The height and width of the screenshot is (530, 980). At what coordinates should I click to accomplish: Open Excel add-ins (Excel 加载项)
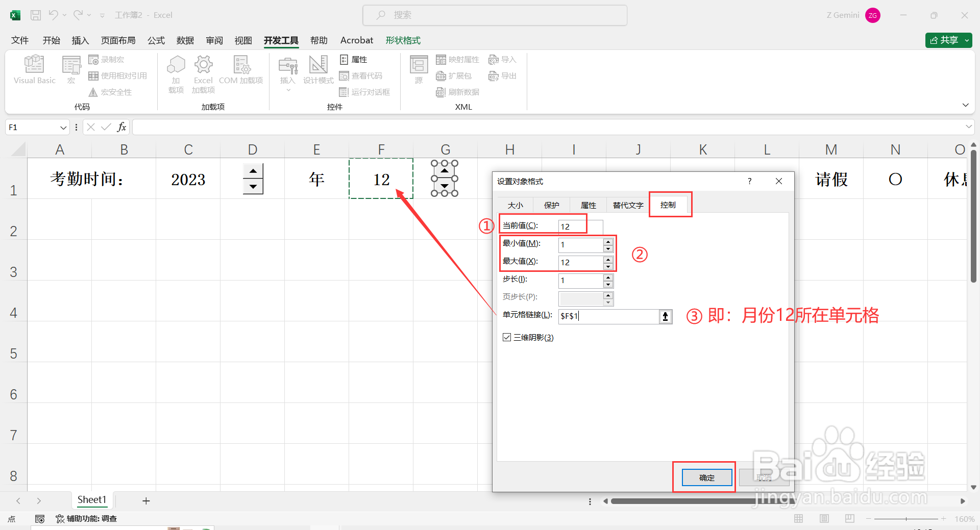coord(203,74)
